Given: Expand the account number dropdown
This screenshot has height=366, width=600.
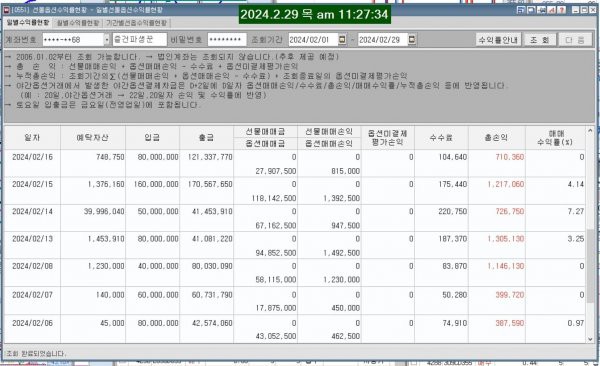Looking at the screenshot, I should pos(107,39).
